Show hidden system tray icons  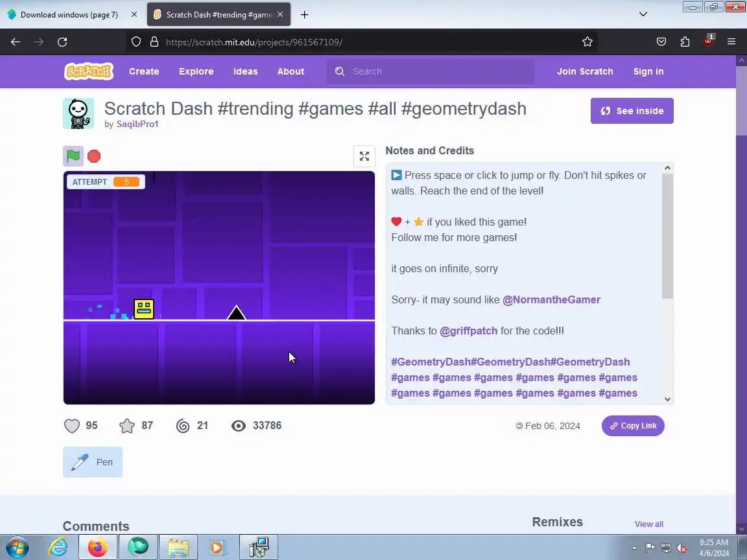point(634,548)
